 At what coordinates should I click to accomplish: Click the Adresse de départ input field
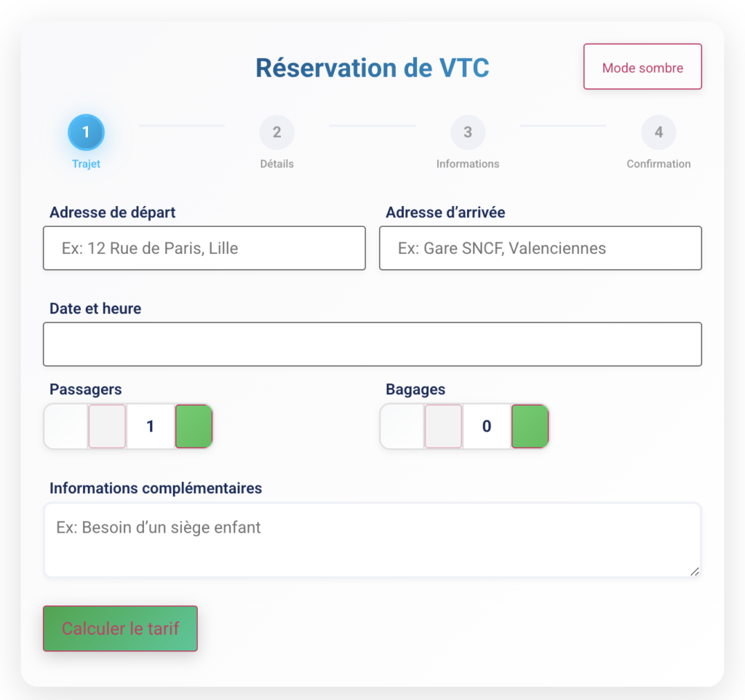coord(204,248)
